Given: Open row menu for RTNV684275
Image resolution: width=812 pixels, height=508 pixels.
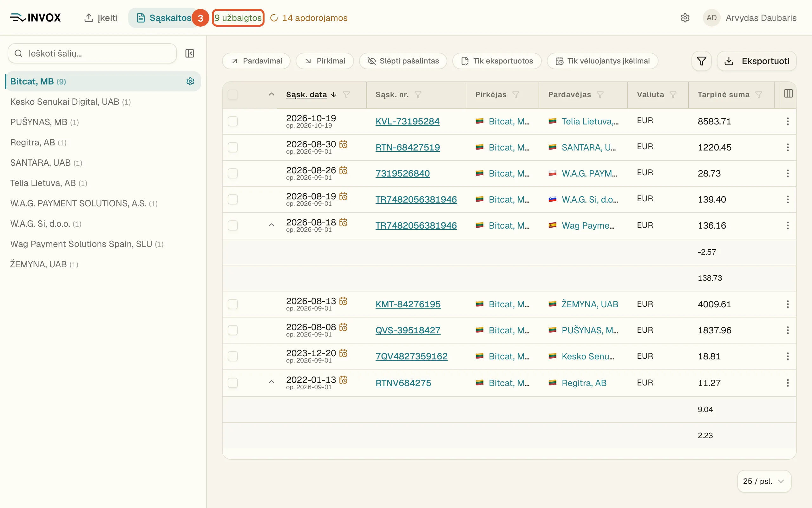Looking at the screenshot, I should click(x=788, y=383).
